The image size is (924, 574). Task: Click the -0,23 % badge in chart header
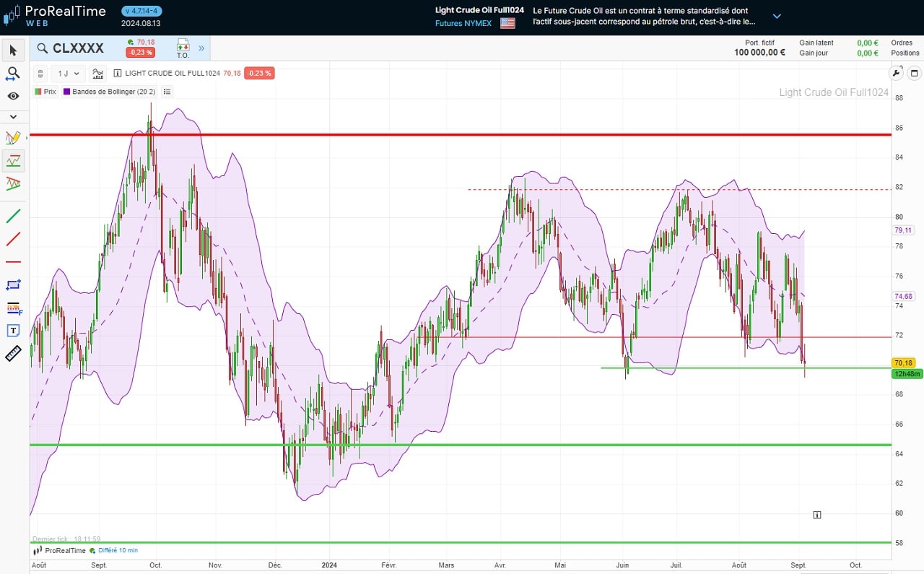[x=259, y=73]
